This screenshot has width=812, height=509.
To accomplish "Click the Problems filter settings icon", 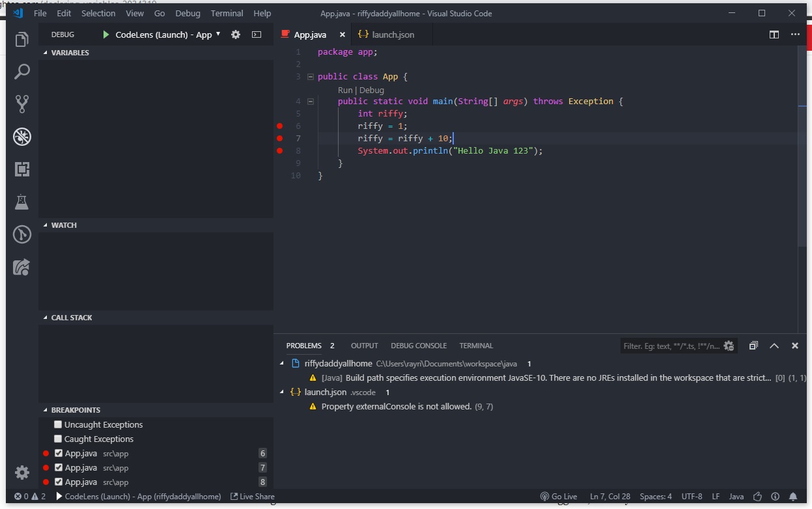I will [729, 346].
